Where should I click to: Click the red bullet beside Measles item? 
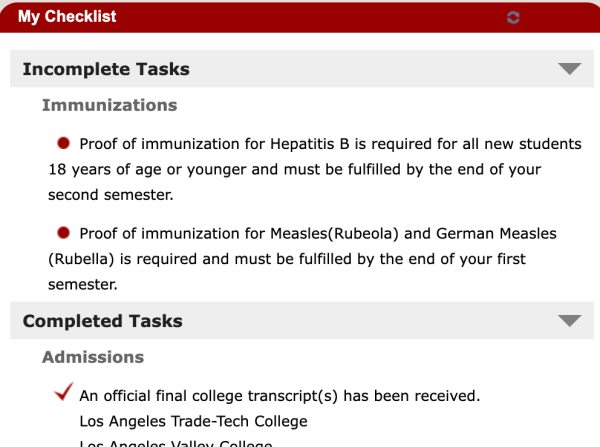(x=63, y=233)
